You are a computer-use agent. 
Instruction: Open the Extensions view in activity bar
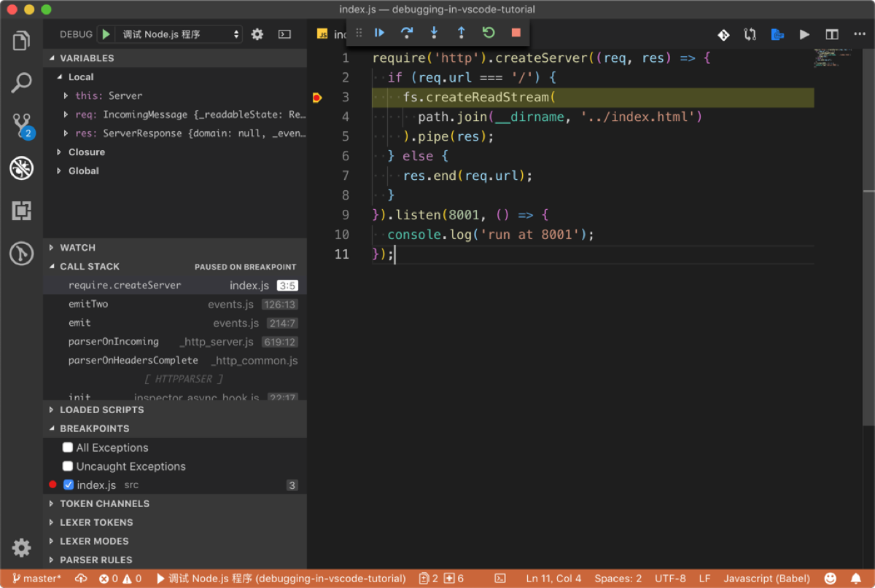pos(21,211)
